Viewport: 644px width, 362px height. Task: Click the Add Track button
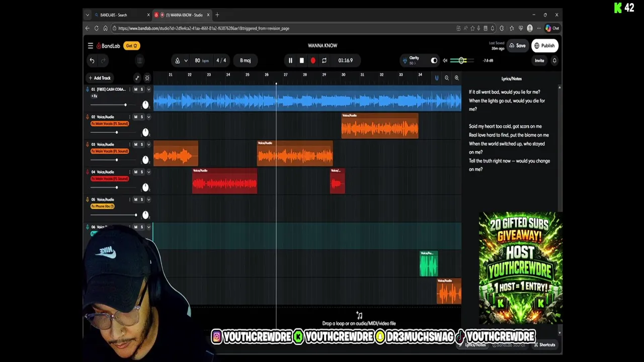click(x=100, y=78)
